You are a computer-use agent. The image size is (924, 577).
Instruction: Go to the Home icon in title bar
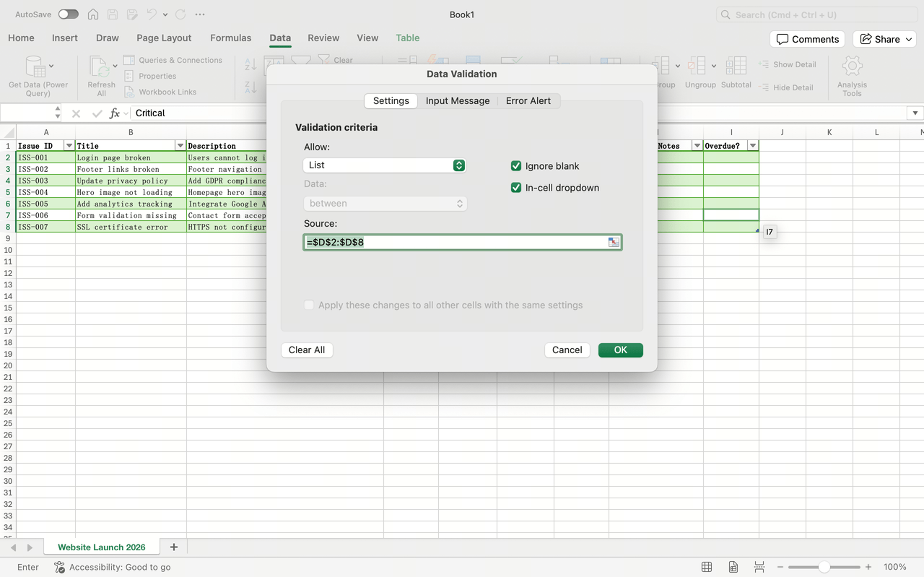point(93,14)
